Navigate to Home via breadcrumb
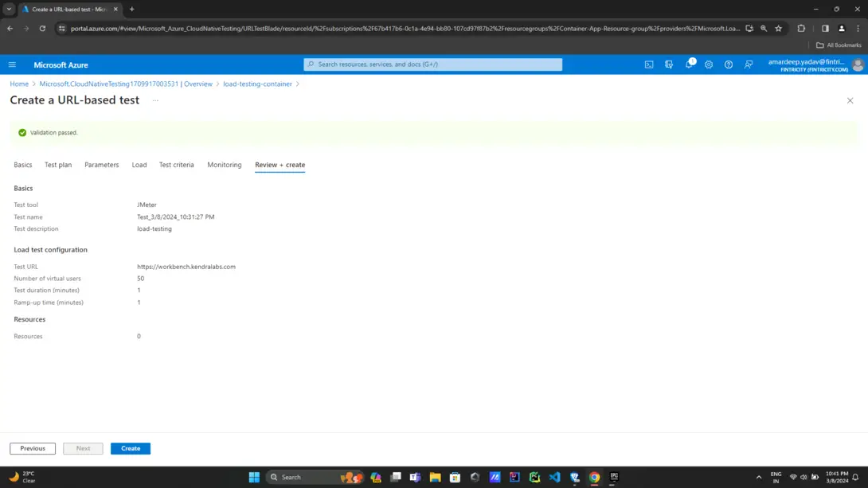 19,84
